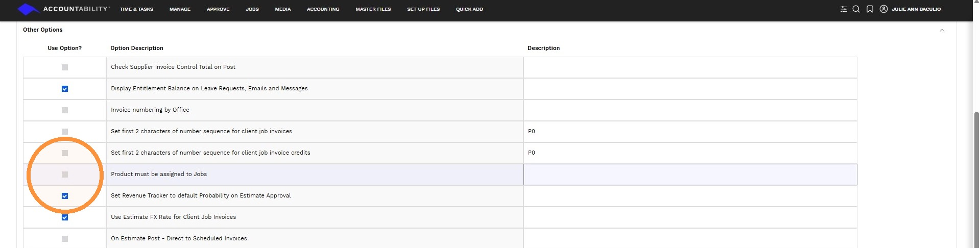Viewport: 980px width, 248px height.
Task: Click Description field for Product must be assigned
Action: point(690,175)
